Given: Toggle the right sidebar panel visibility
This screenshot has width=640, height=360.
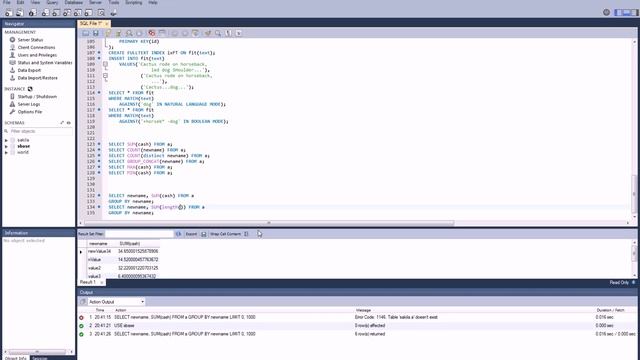Looking at the screenshot, I should (634, 13).
